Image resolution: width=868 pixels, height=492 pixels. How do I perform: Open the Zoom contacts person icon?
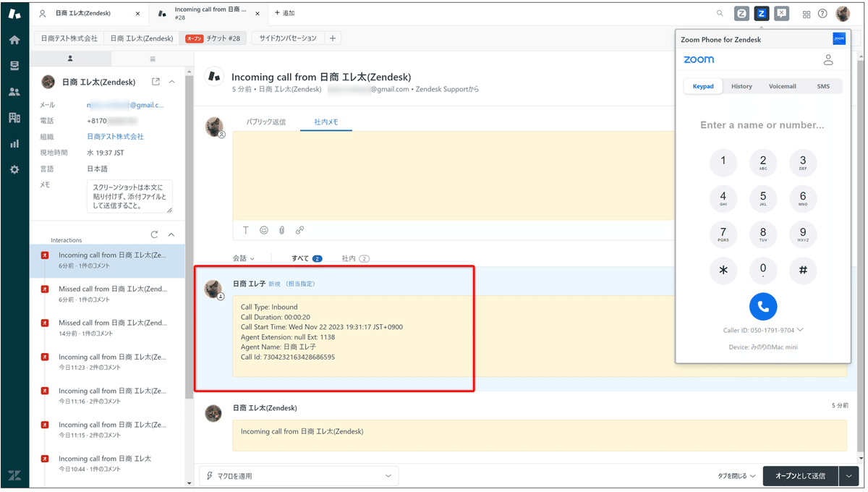pos(829,60)
